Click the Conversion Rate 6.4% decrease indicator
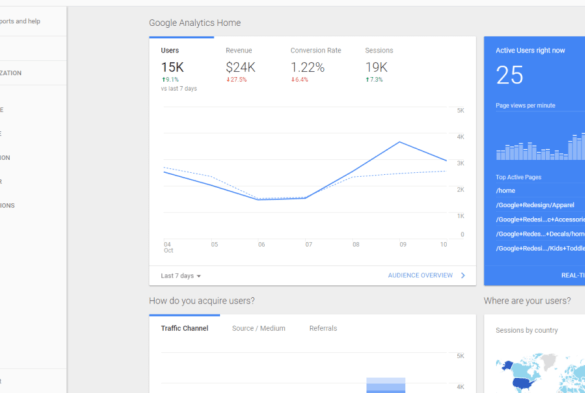This screenshot has width=585, height=393. point(300,79)
